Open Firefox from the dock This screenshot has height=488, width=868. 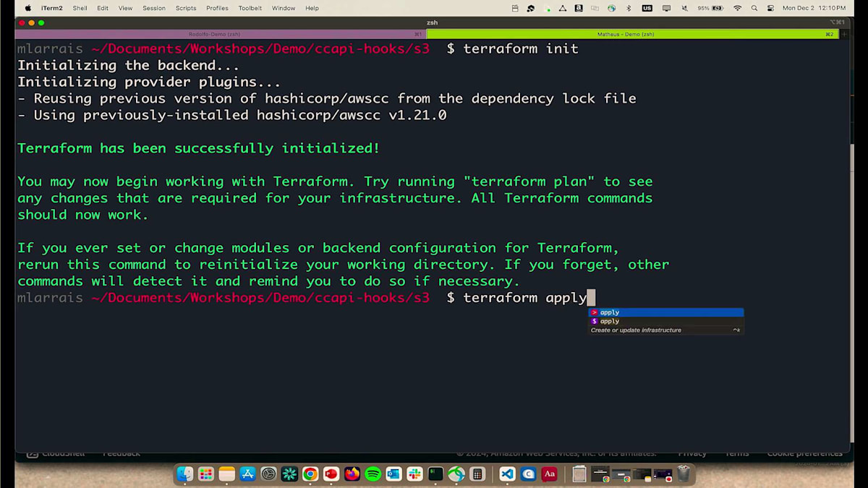coord(352,474)
